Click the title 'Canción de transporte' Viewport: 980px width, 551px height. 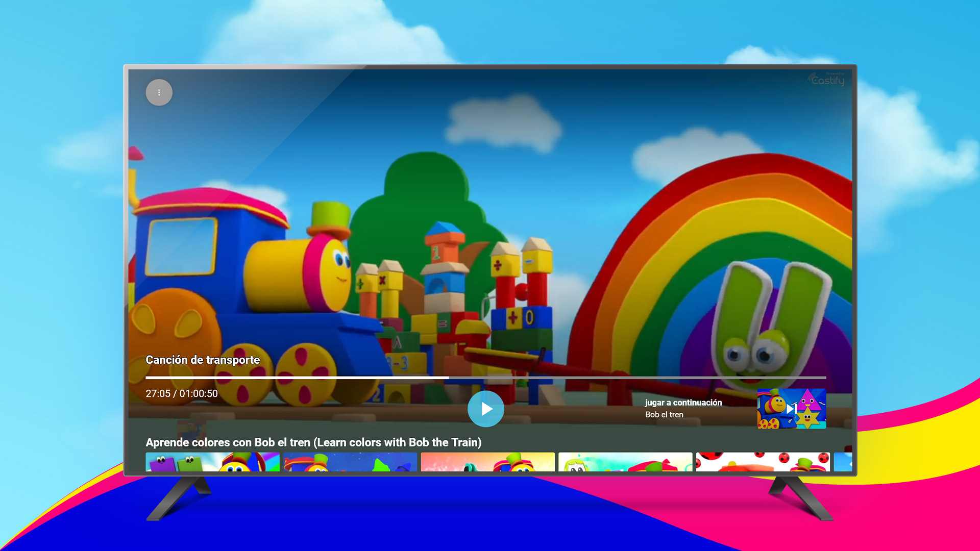coord(203,360)
